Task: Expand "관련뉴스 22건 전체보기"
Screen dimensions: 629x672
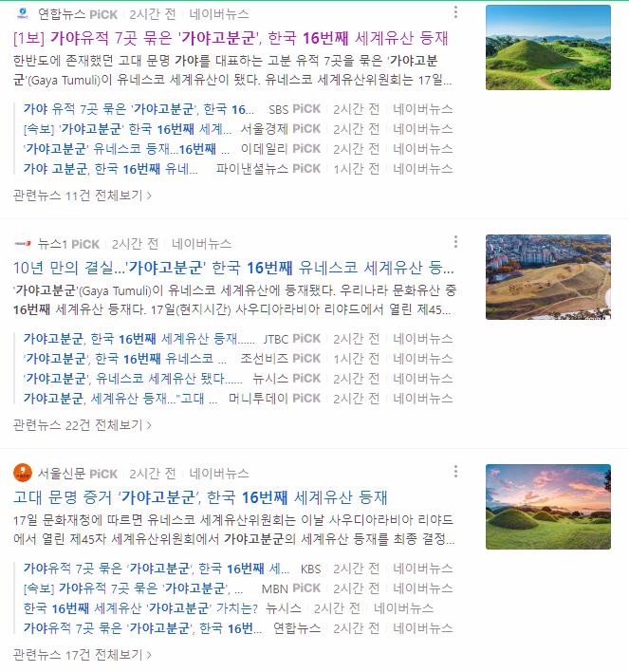Action: point(83,425)
